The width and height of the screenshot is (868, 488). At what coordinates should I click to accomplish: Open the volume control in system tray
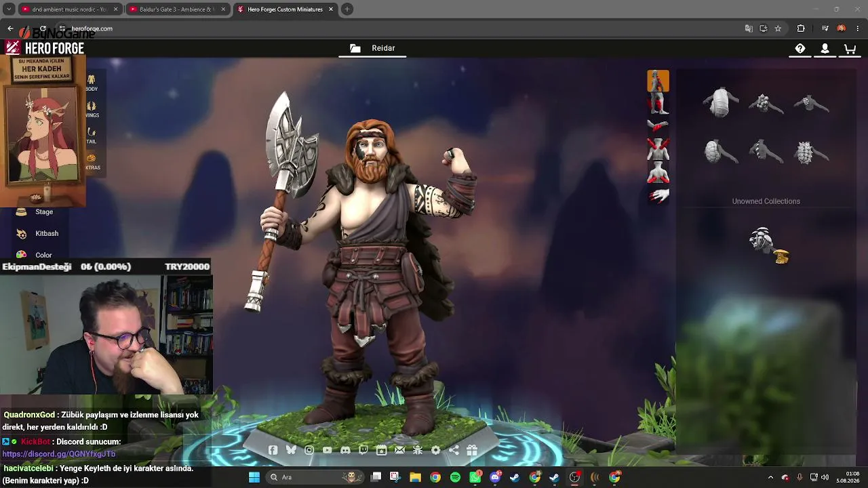pyautogui.click(x=825, y=477)
